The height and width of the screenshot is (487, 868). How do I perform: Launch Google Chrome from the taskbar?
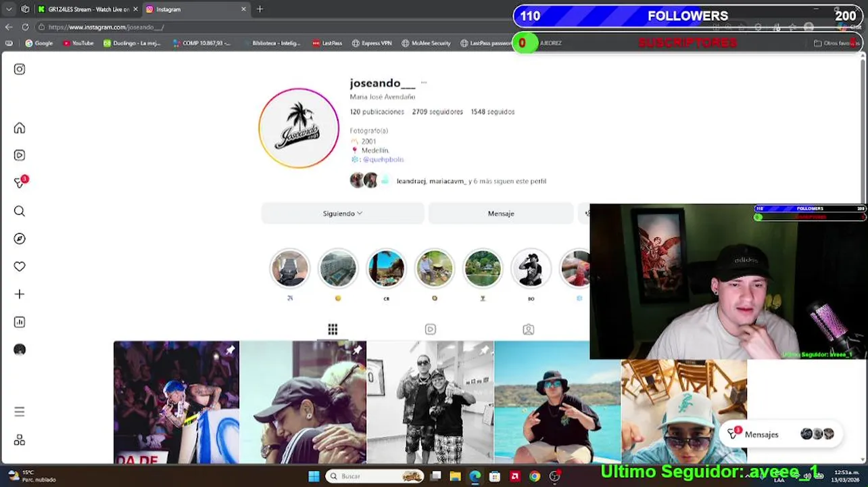(x=535, y=476)
